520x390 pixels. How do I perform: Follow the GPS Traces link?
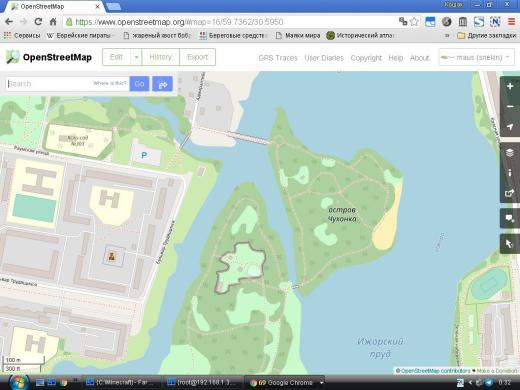[x=278, y=58]
